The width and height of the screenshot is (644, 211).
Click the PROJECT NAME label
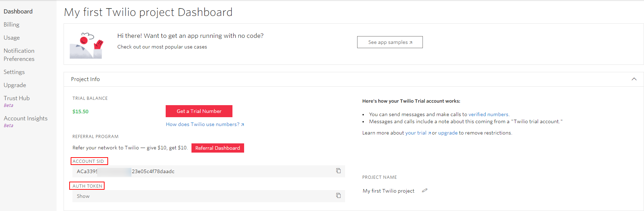[x=379, y=177]
